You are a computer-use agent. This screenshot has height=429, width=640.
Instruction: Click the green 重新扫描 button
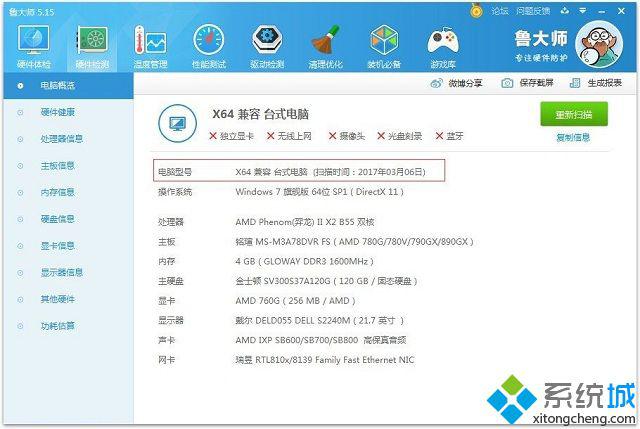574,114
